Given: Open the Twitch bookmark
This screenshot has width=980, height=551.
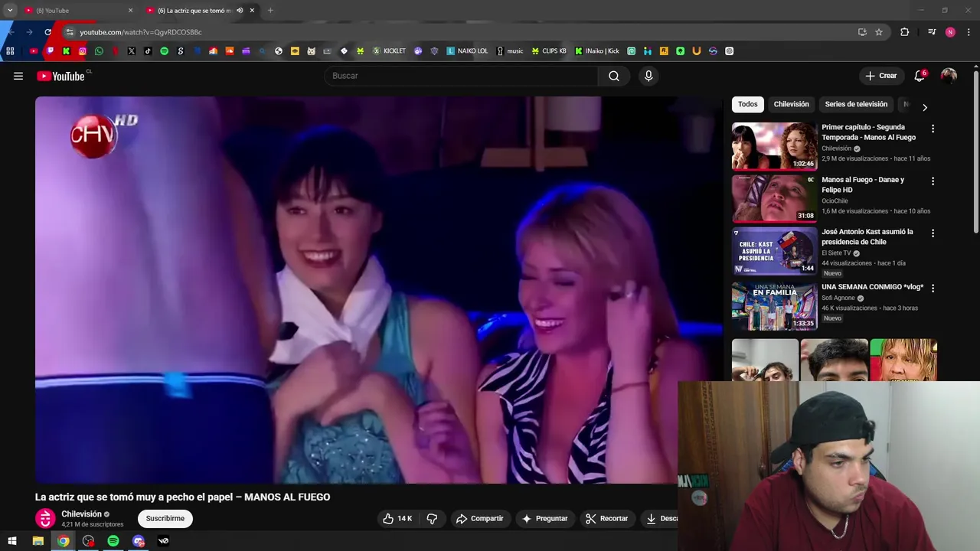Looking at the screenshot, I should coord(51,51).
